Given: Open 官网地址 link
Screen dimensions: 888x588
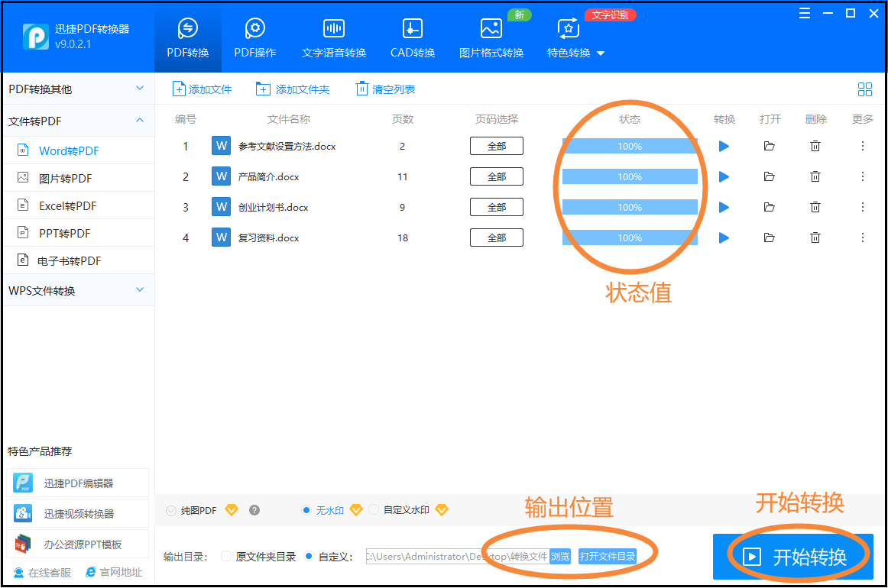Looking at the screenshot, I should click(114, 572).
